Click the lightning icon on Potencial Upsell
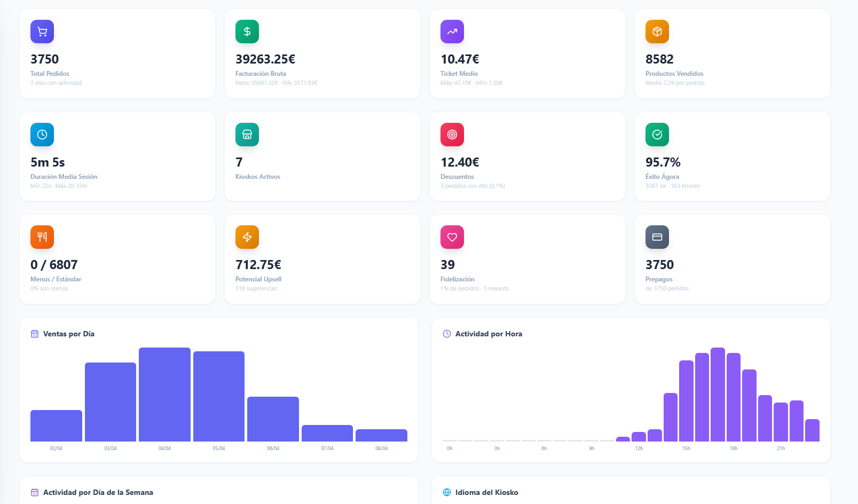The width and height of the screenshot is (858, 504). click(247, 237)
